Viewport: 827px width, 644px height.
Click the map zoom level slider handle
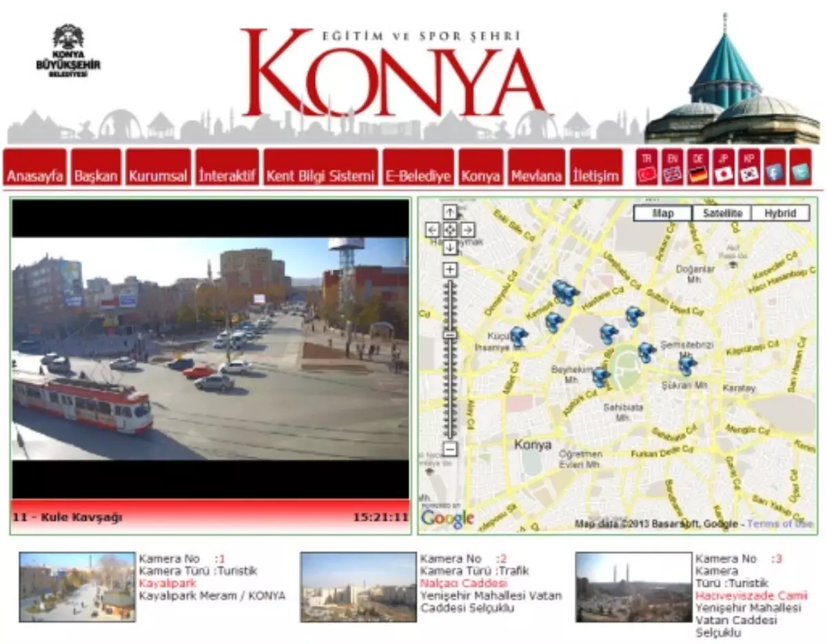click(x=450, y=335)
